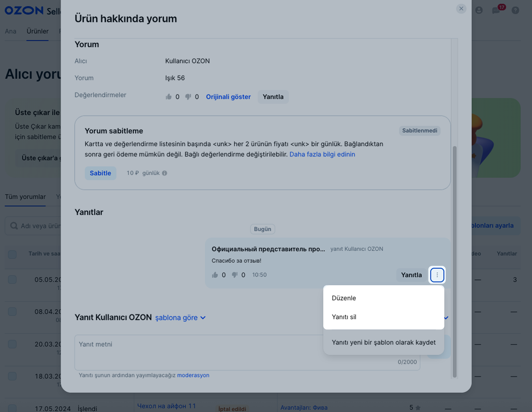
Task: Click thumbs-down icon on the buyer's review
Action: click(x=188, y=97)
